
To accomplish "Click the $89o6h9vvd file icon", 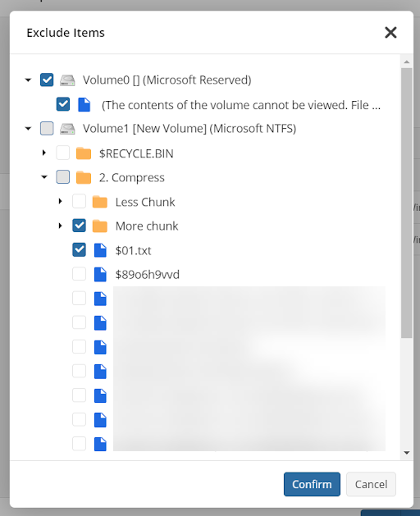I will point(100,275).
